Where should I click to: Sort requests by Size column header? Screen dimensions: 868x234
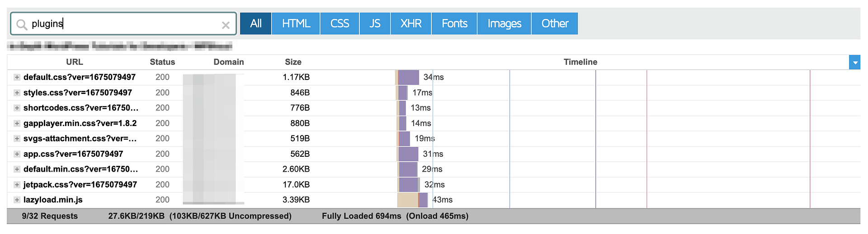point(293,62)
